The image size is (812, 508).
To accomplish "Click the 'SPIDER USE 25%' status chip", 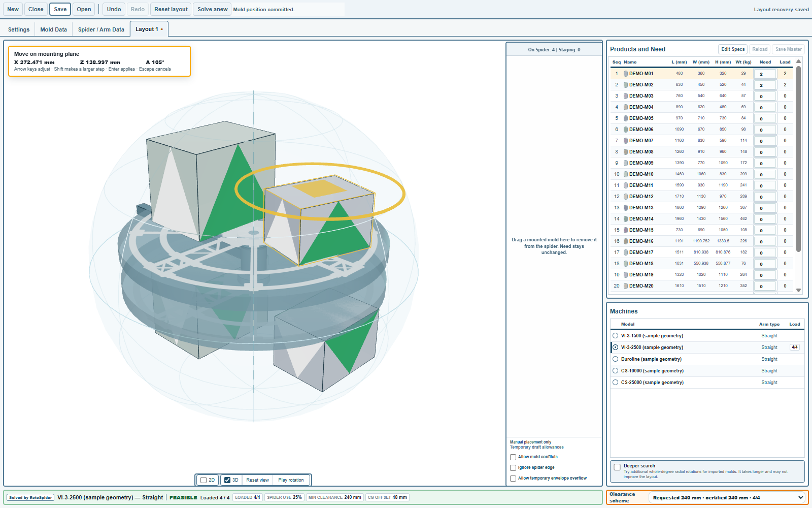I will [x=284, y=498].
